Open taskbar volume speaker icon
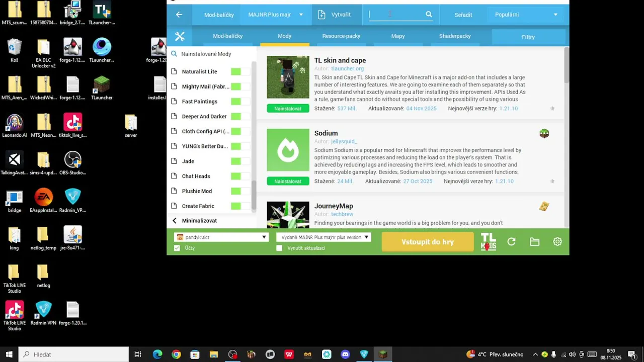 click(572, 354)
